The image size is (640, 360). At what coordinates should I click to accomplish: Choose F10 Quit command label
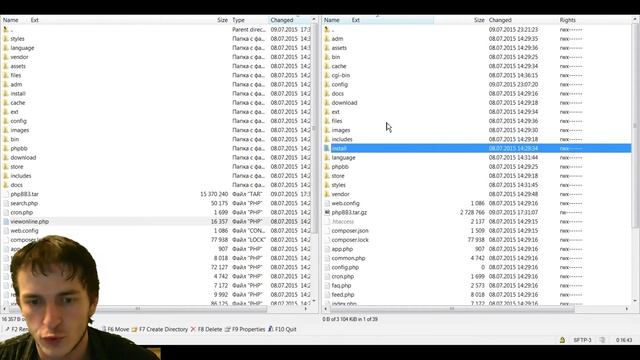(286, 329)
